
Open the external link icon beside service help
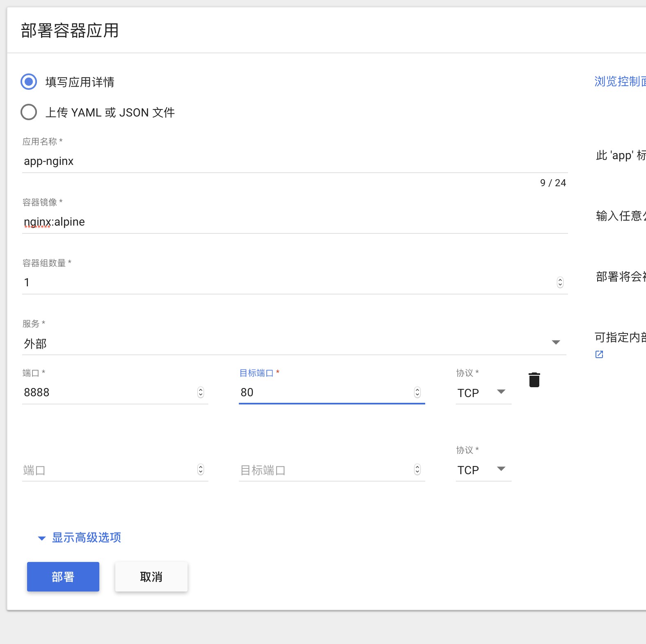click(599, 354)
